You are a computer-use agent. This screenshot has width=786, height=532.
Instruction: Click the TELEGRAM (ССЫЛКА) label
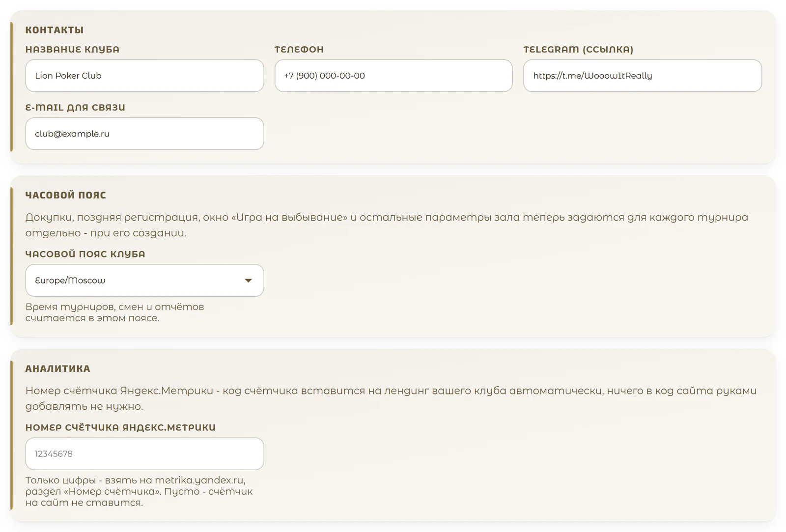tap(578, 50)
